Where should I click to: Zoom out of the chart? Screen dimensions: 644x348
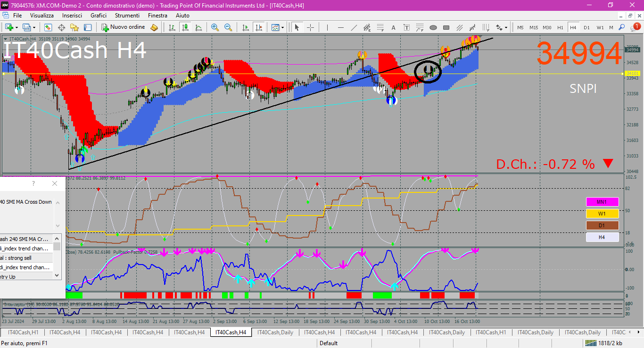(228, 27)
